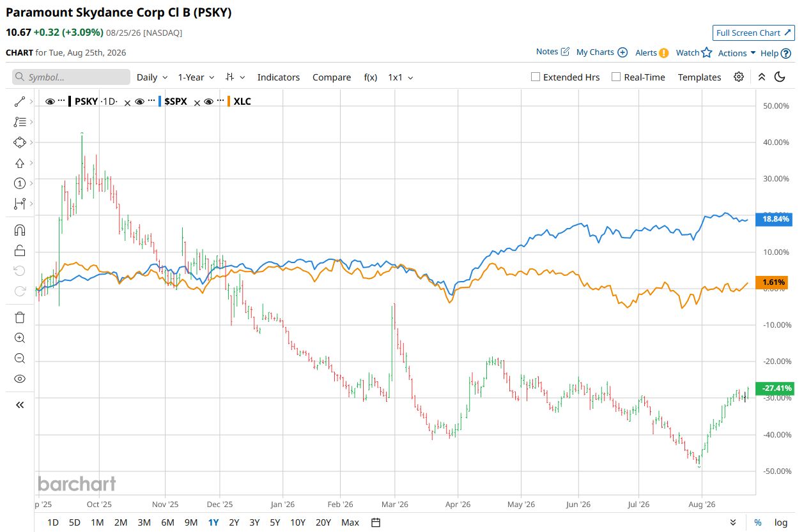804x532 pixels.
Task: Click double chevron beside percent scale
Action: tap(733, 522)
